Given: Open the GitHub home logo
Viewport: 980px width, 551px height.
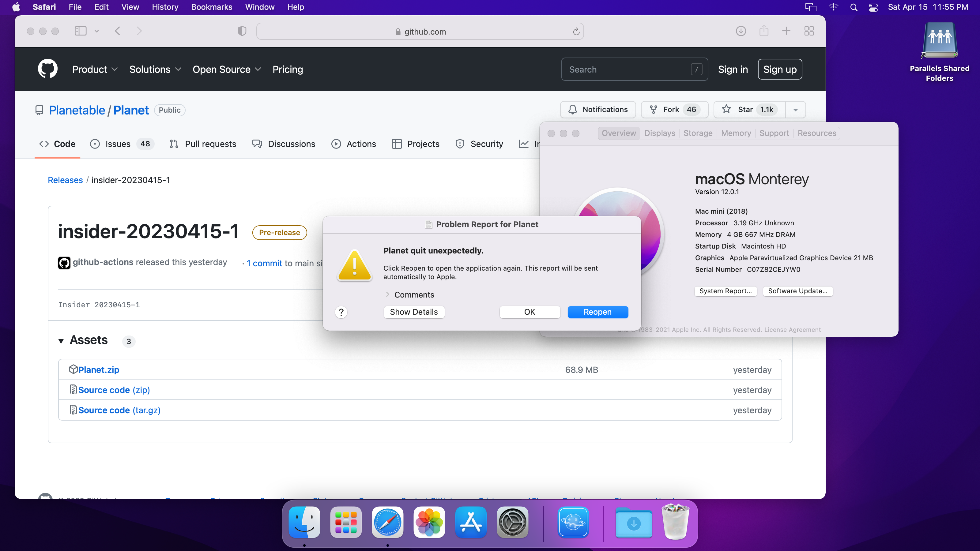Looking at the screenshot, I should (x=47, y=69).
